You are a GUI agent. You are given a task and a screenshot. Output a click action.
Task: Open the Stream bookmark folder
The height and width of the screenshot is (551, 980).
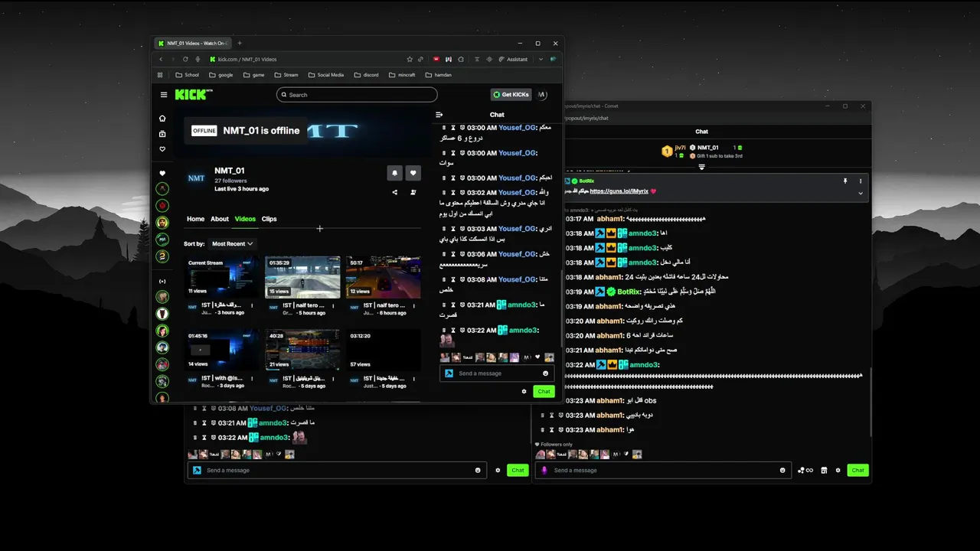[286, 75]
